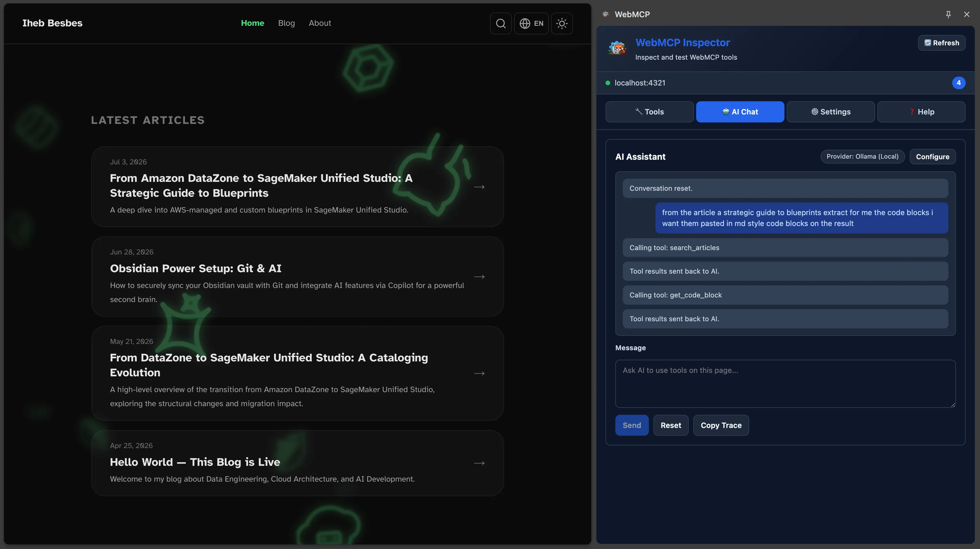Click the 'Conversation reset.' message
The image size is (980, 549).
coord(785,188)
